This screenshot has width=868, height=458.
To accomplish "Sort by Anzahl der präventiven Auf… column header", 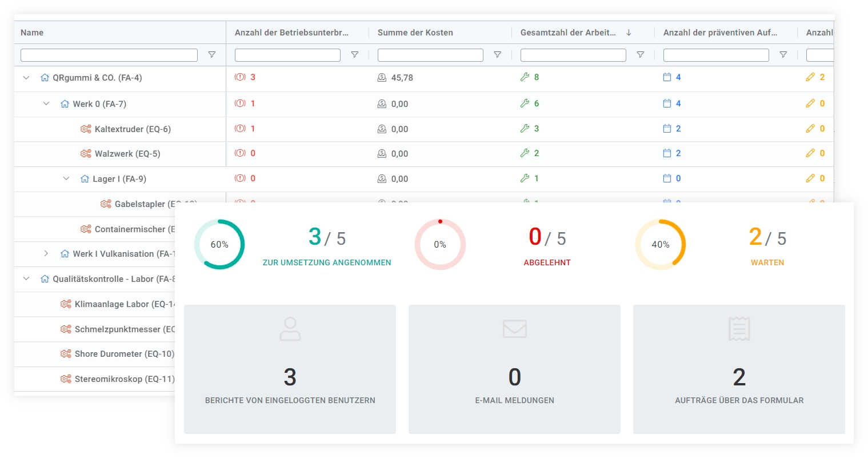I will [x=720, y=33].
